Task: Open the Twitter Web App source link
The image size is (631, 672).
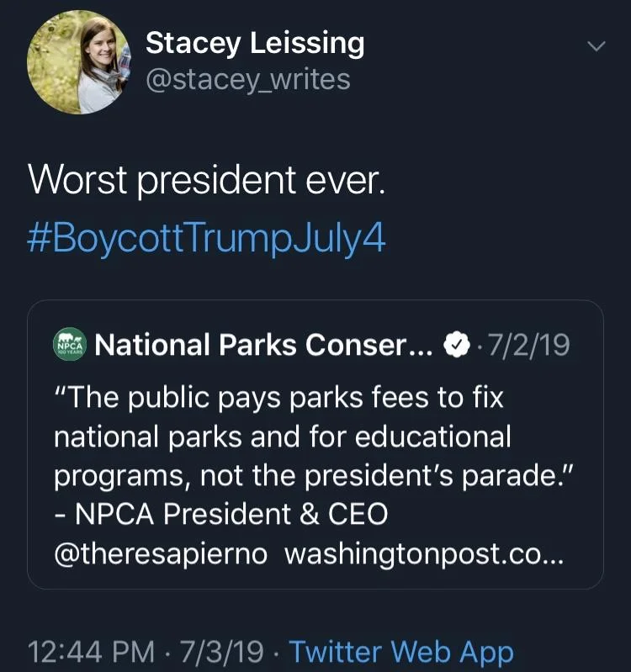Action: [401, 652]
